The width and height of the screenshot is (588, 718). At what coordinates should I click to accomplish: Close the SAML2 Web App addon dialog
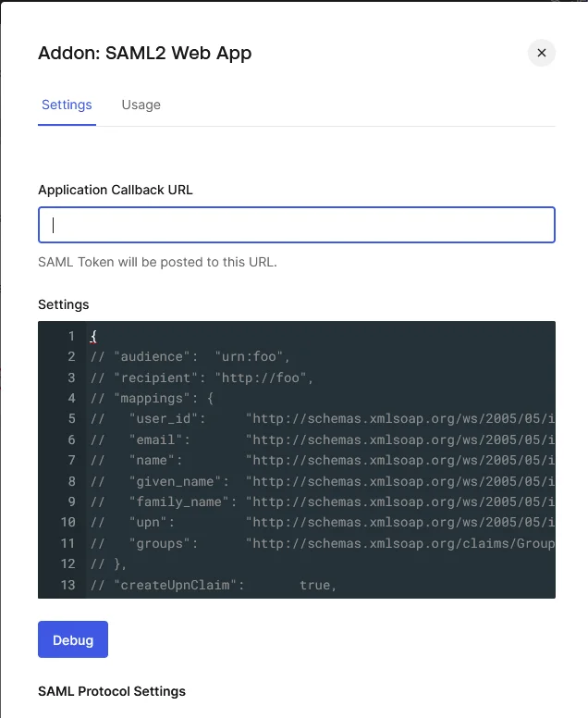(542, 53)
